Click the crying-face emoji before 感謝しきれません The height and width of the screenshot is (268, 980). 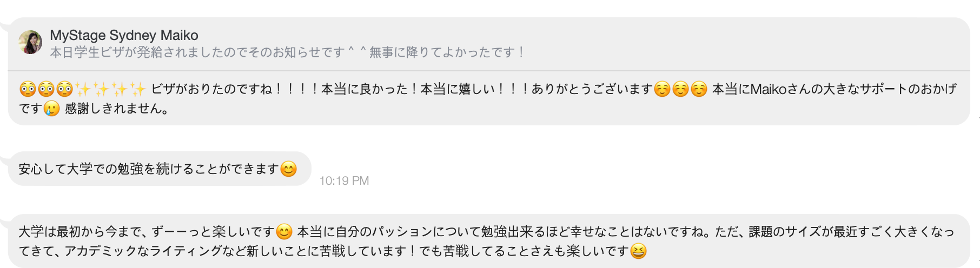(x=51, y=109)
